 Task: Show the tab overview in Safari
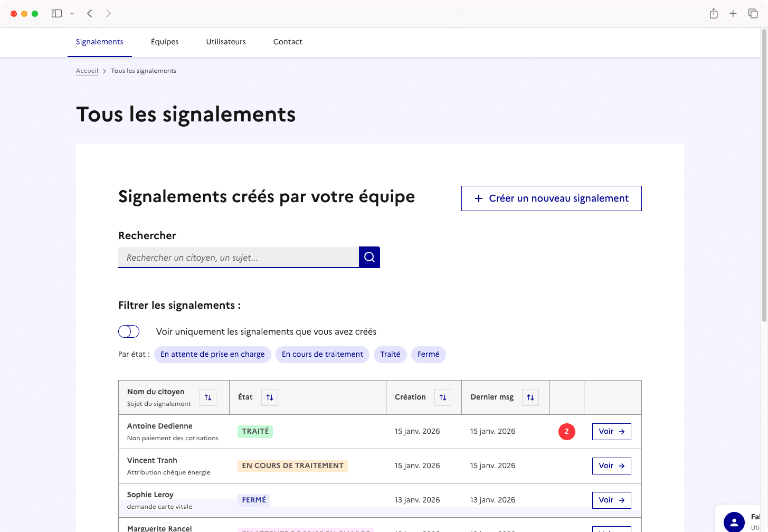click(753, 13)
